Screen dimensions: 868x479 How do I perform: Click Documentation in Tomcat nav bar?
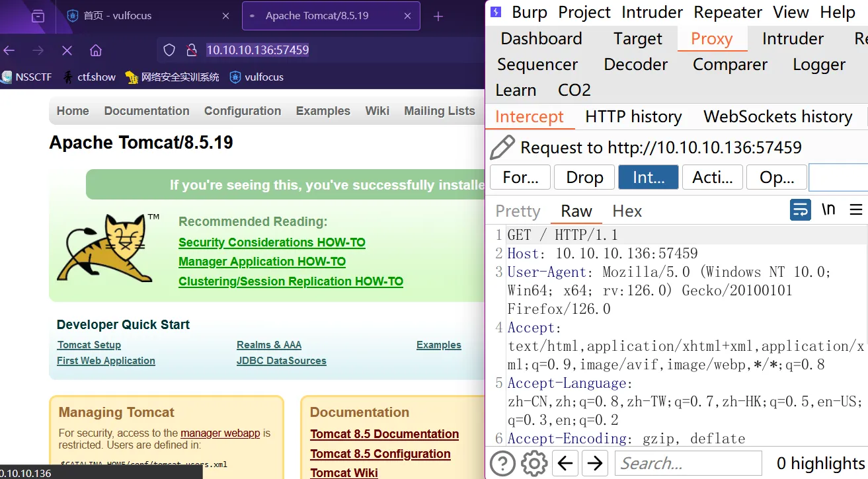tap(147, 111)
